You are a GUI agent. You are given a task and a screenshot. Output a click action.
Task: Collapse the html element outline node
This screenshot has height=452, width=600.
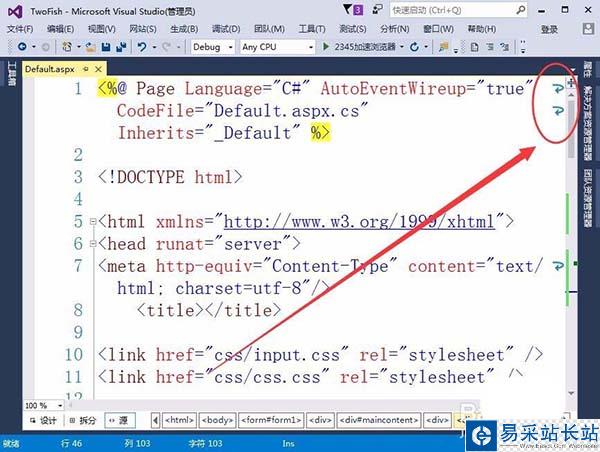coord(93,222)
